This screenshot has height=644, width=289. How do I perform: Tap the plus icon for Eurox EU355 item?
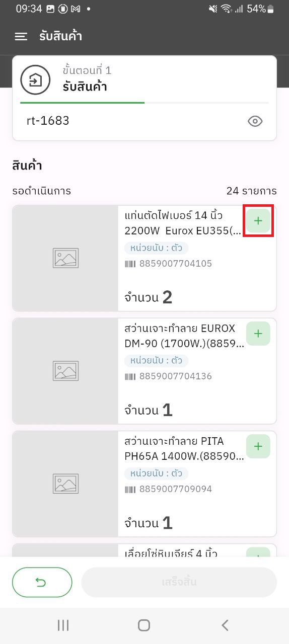pyautogui.click(x=258, y=220)
